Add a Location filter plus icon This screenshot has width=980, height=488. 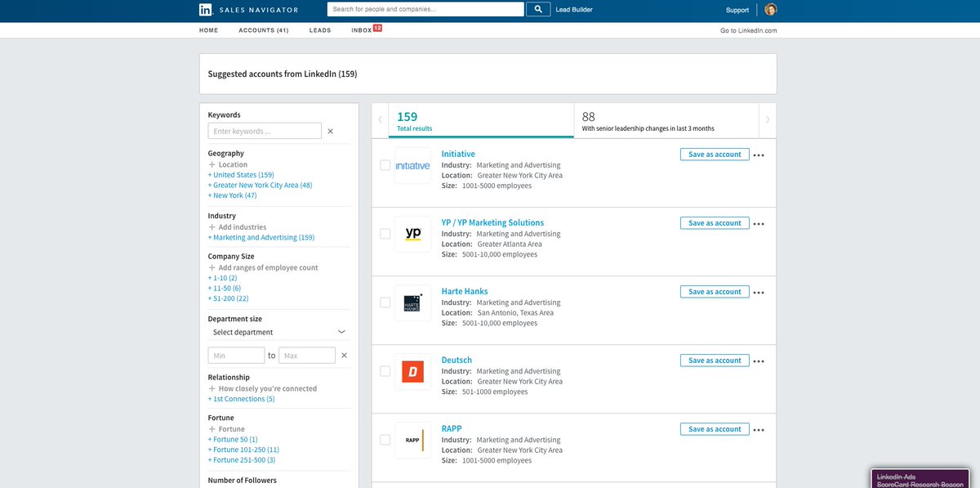[x=212, y=164]
